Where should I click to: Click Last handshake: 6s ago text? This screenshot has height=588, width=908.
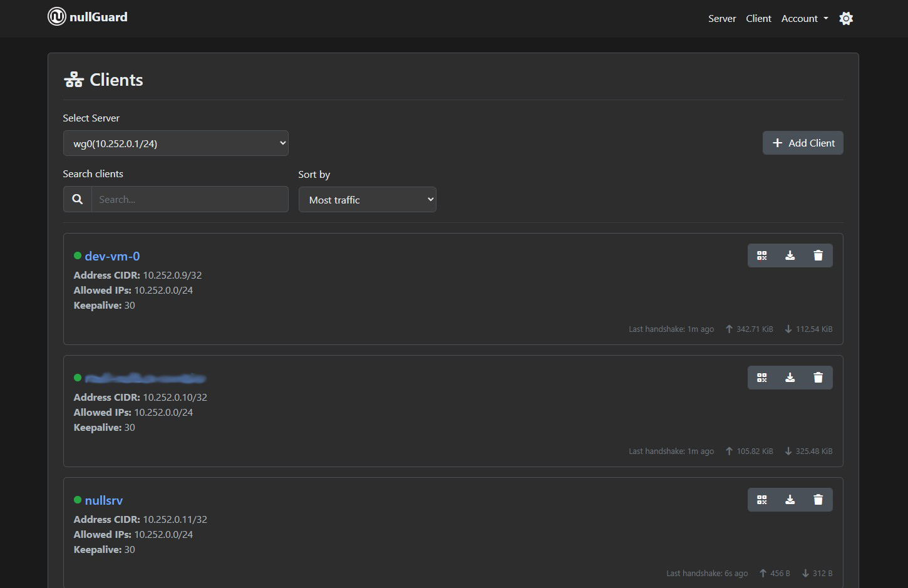707,573
